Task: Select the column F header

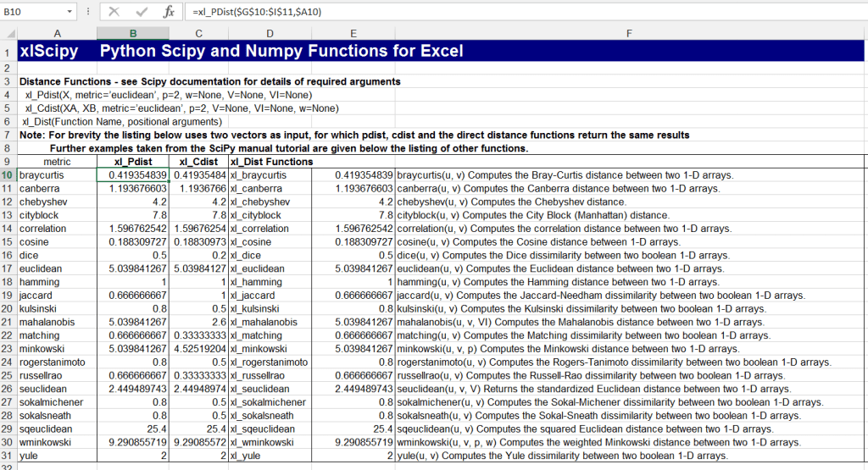Action: [x=629, y=33]
